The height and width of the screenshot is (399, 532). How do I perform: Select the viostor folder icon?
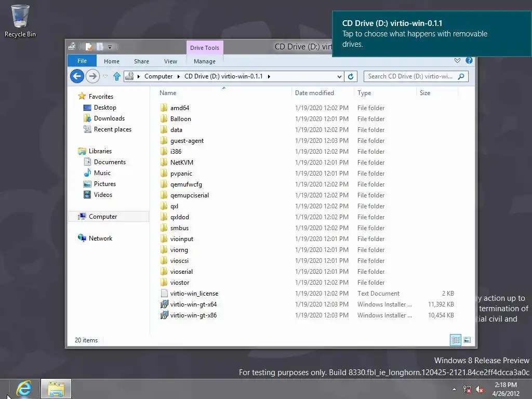coord(164,282)
